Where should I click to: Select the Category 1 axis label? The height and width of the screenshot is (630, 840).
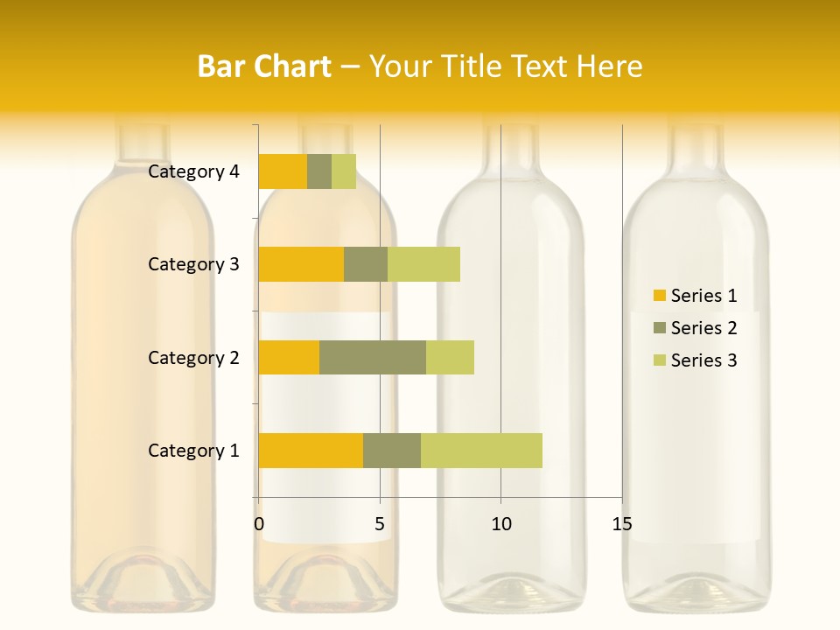click(x=193, y=451)
